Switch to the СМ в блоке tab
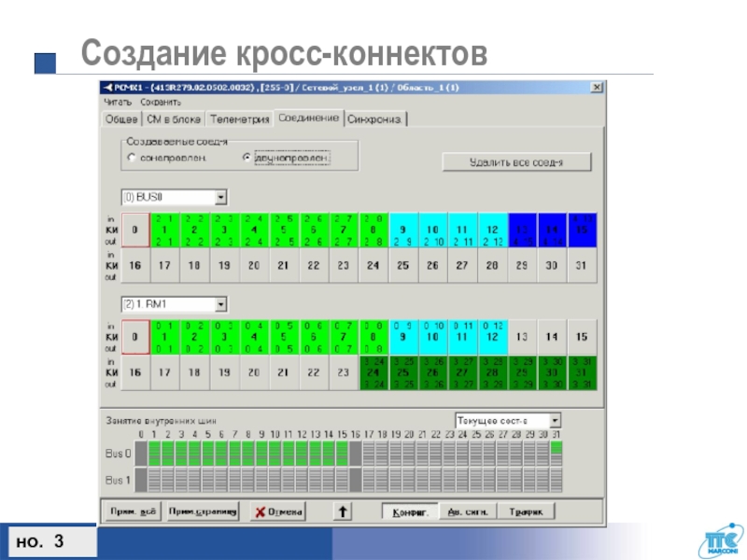Image resolution: width=747 pixels, height=560 pixels. 174,119
